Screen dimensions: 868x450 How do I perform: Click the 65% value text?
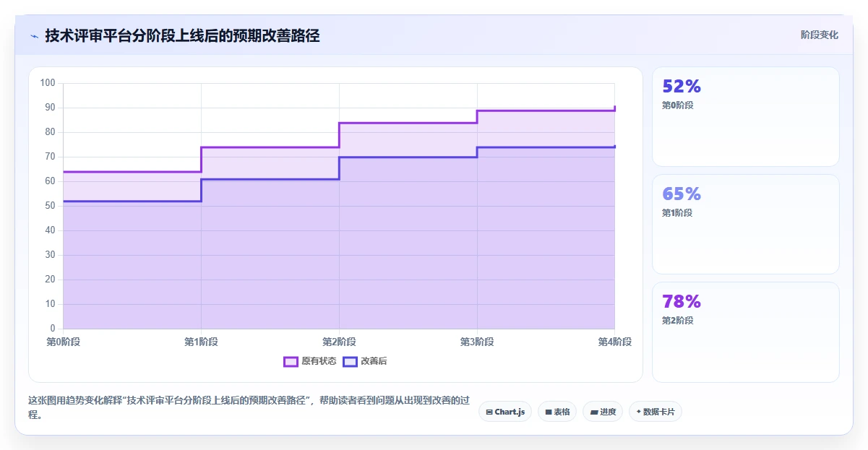tap(682, 194)
